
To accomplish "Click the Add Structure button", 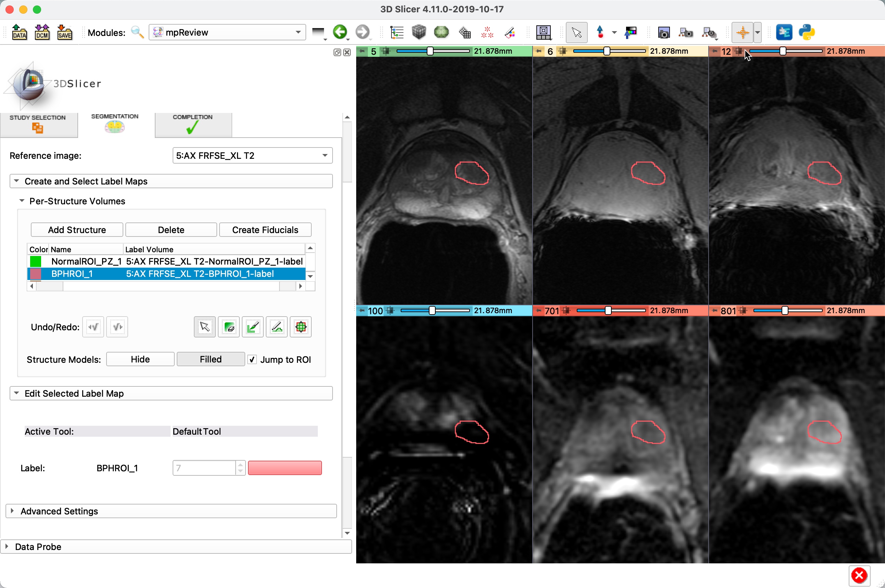I will point(77,230).
